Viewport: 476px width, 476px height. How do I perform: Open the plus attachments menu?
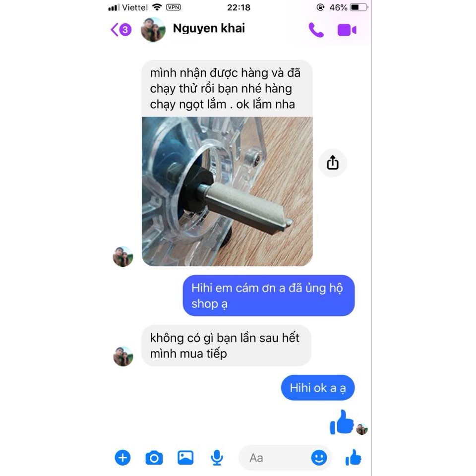pyautogui.click(x=122, y=458)
